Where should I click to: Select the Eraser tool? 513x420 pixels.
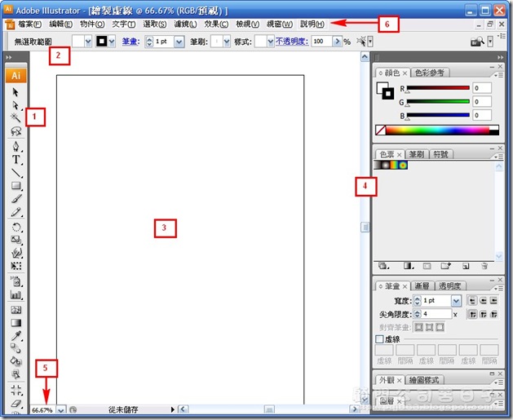(16, 404)
